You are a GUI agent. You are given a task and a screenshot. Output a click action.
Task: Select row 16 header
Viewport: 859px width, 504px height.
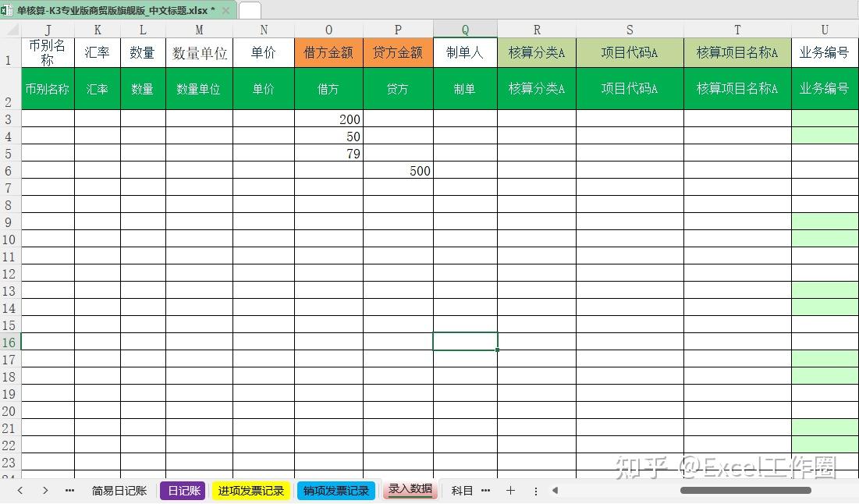pos(10,342)
